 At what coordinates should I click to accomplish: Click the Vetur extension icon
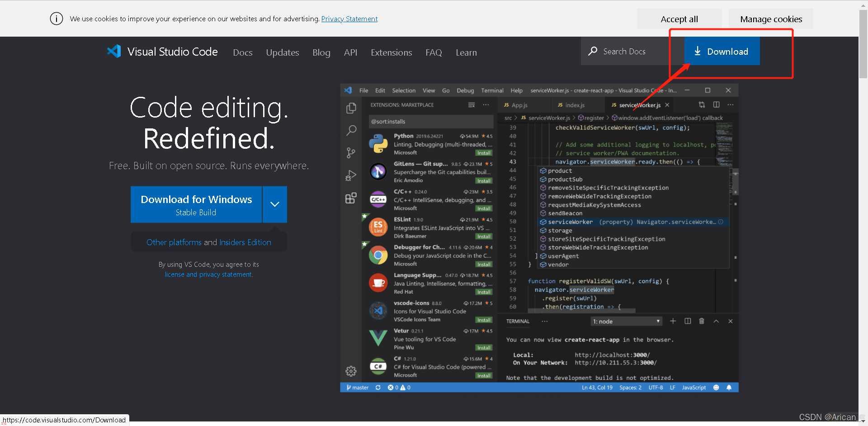[378, 338]
